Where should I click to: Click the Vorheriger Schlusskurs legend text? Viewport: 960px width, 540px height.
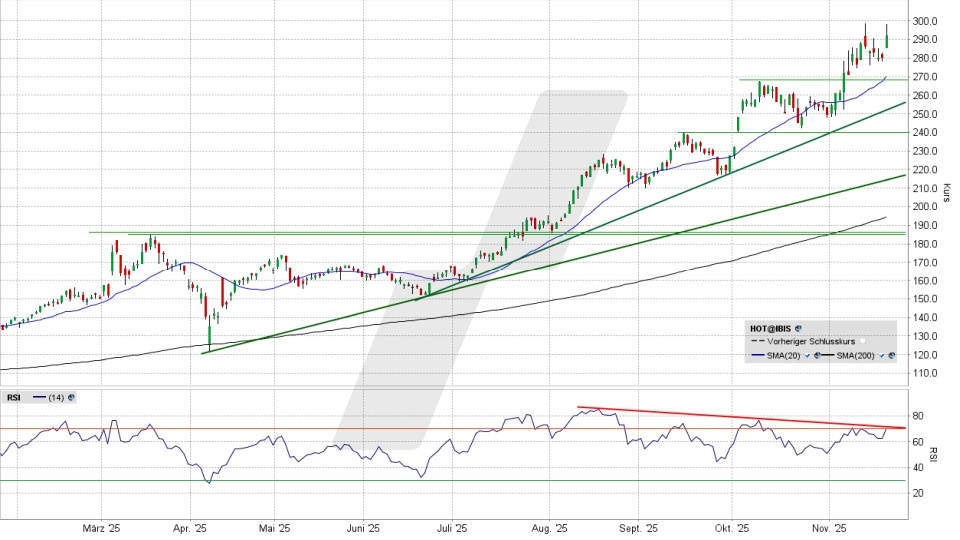[810, 341]
